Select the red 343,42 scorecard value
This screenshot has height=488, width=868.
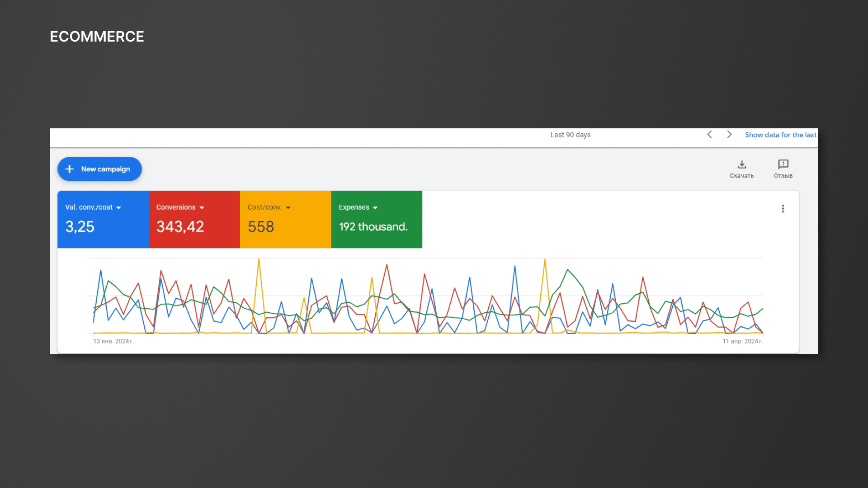(180, 227)
